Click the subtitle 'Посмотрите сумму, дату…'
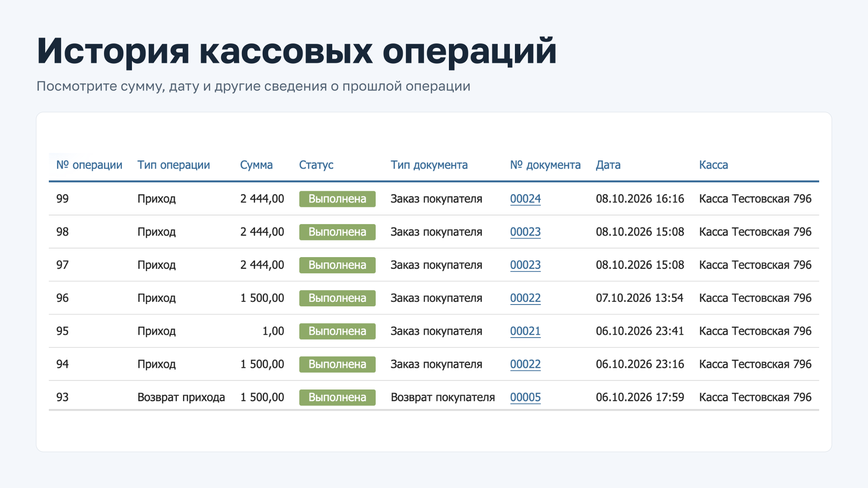Screen dimensions: 868x488 pyautogui.click(x=253, y=86)
